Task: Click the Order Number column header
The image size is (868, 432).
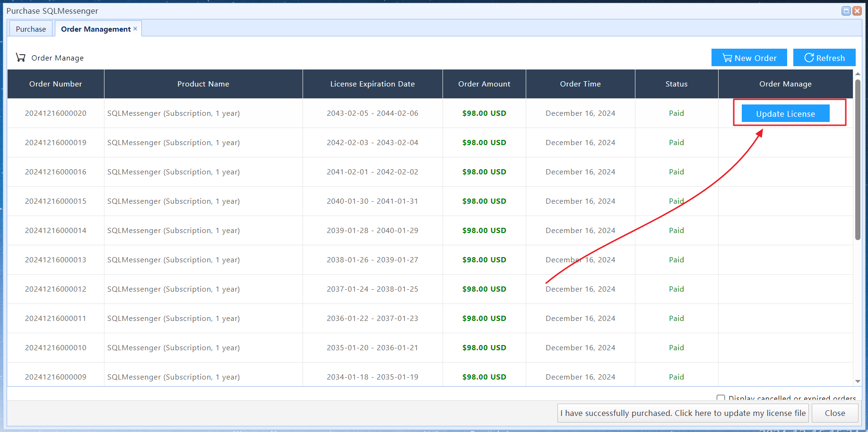Action: [x=56, y=84]
